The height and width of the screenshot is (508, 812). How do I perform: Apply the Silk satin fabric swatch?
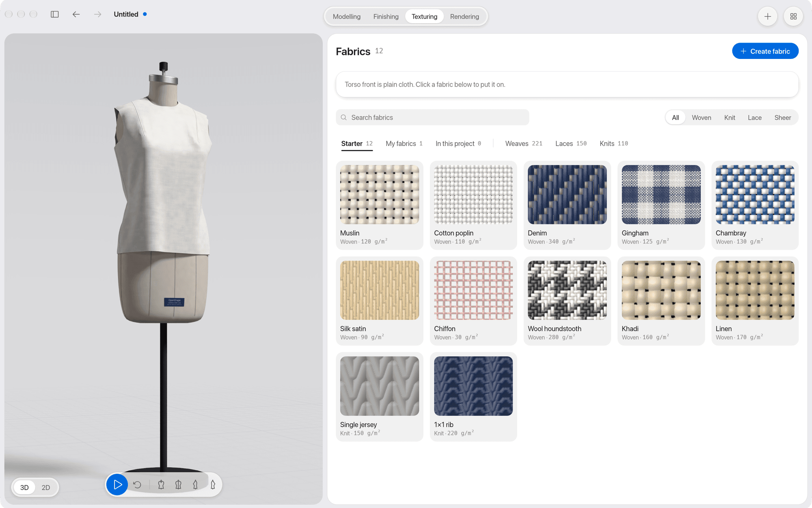point(379,301)
